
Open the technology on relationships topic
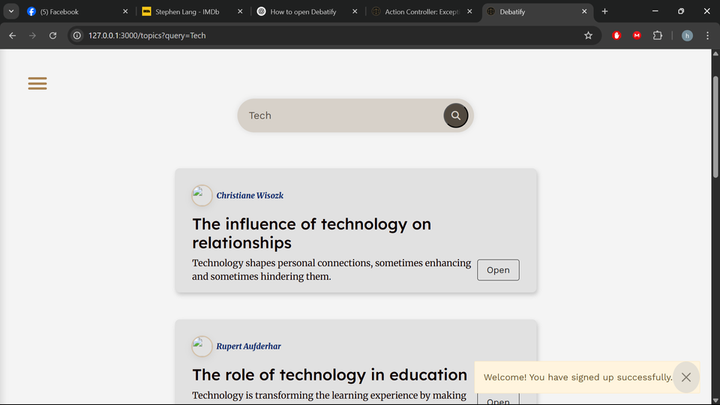click(x=497, y=270)
